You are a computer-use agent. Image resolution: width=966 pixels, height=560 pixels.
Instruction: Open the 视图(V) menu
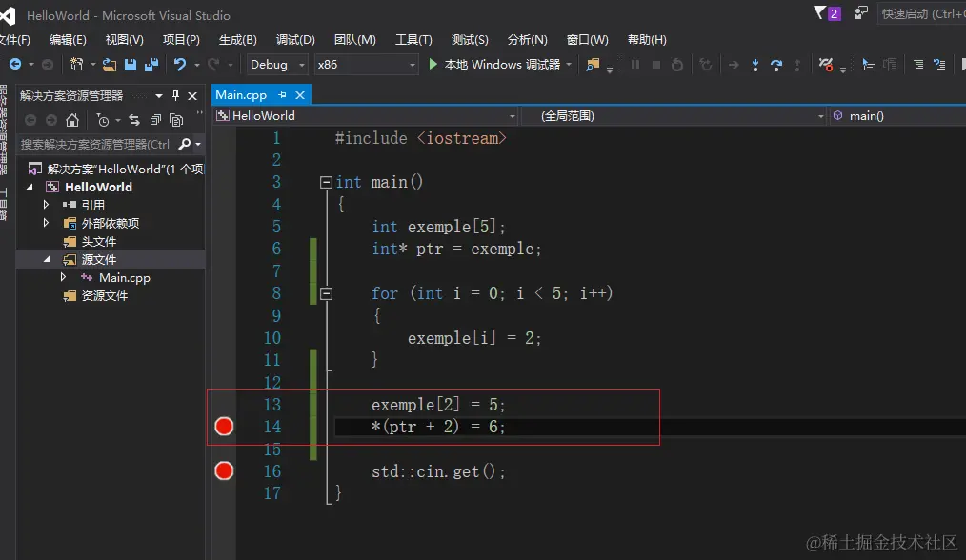coord(125,39)
